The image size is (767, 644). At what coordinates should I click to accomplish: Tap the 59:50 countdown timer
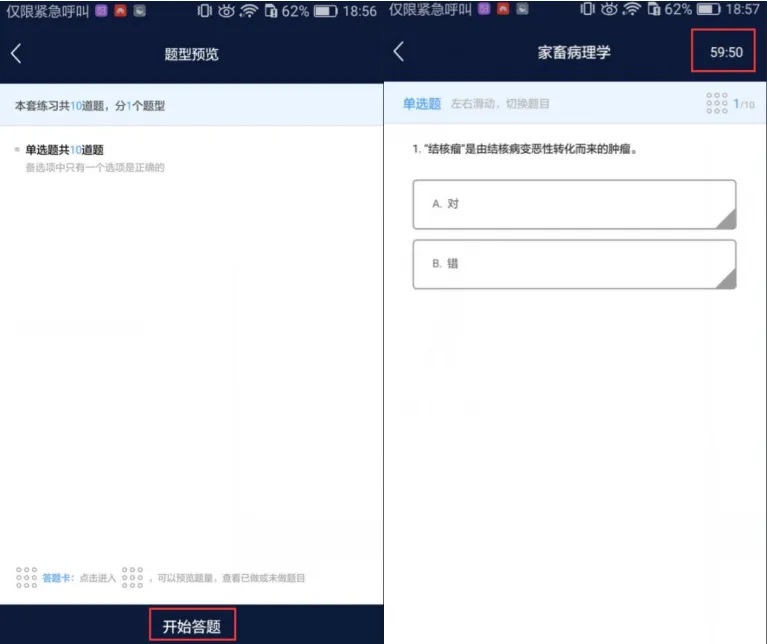click(x=726, y=52)
